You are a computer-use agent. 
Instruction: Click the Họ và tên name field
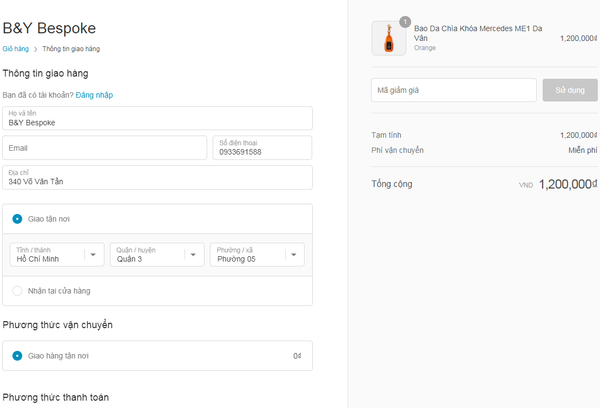(x=157, y=118)
